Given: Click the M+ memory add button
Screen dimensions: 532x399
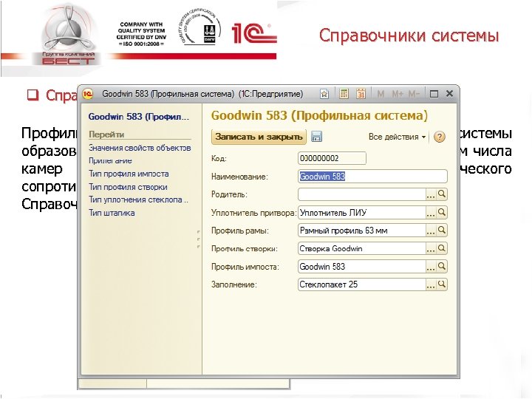Looking at the screenshot, I should [398, 94].
